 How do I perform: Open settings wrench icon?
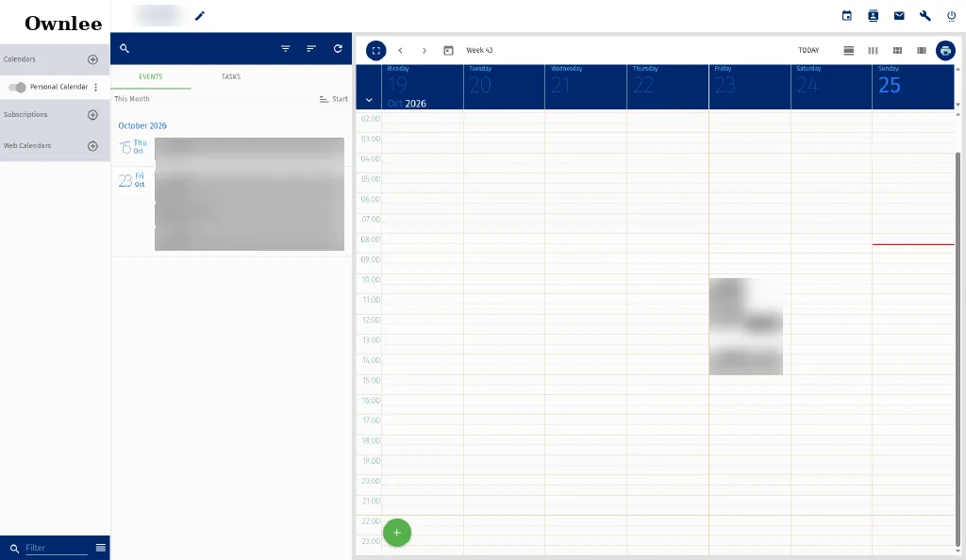[924, 16]
